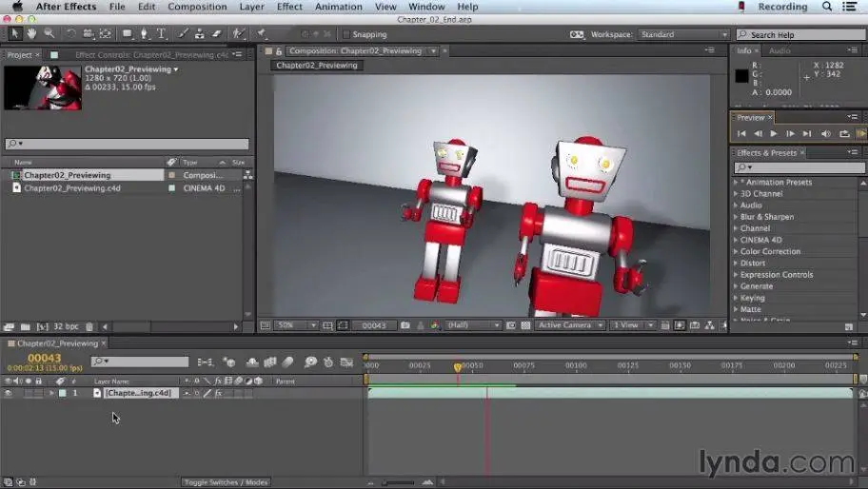Enable Motion Blur switch in timeline
The image size is (868, 489).
tap(287, 362)
